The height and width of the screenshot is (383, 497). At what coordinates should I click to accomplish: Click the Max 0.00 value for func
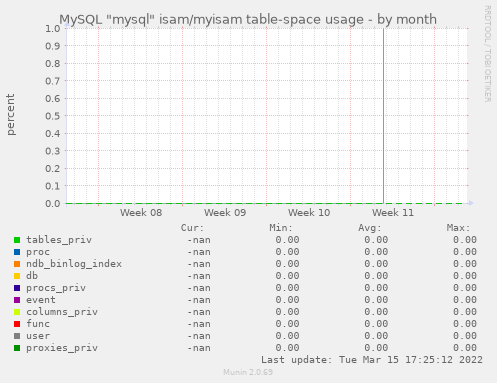(x=465, y=324)
